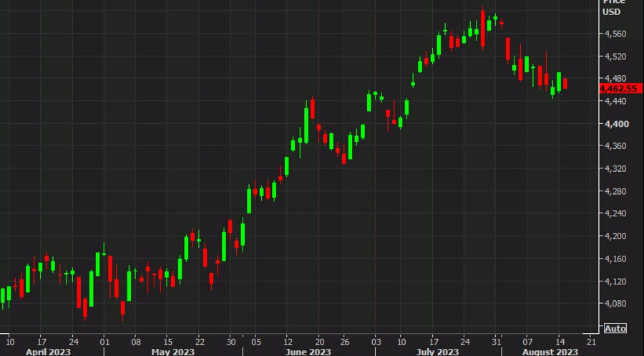Click the 4,320 price level label
The image size is (644, 356).
coord(615,168)
